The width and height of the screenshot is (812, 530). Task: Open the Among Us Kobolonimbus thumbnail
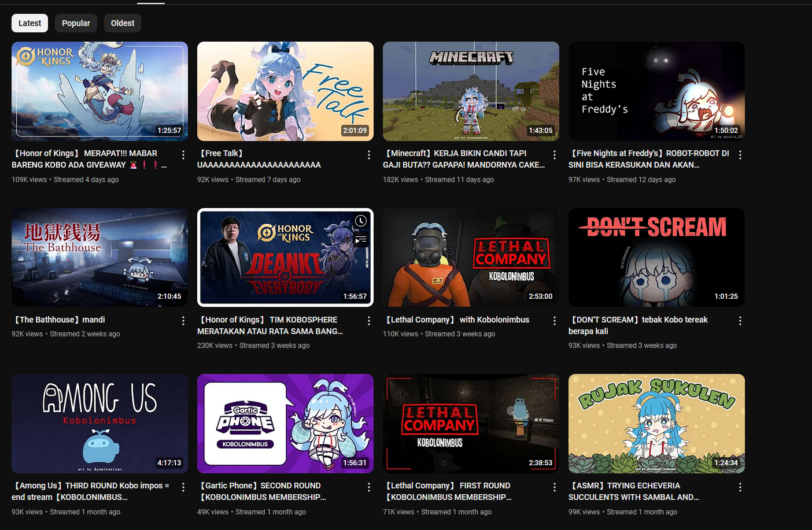point(99,424)
